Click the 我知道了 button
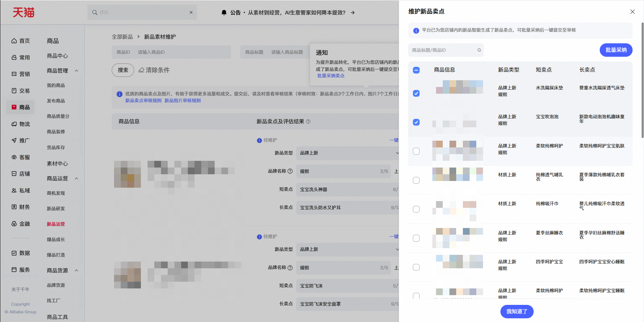 point(517,312)
